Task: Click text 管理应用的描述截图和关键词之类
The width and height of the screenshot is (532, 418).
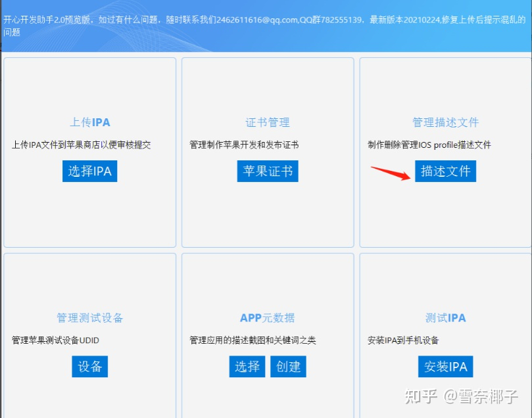Action: tap(253, 340)
